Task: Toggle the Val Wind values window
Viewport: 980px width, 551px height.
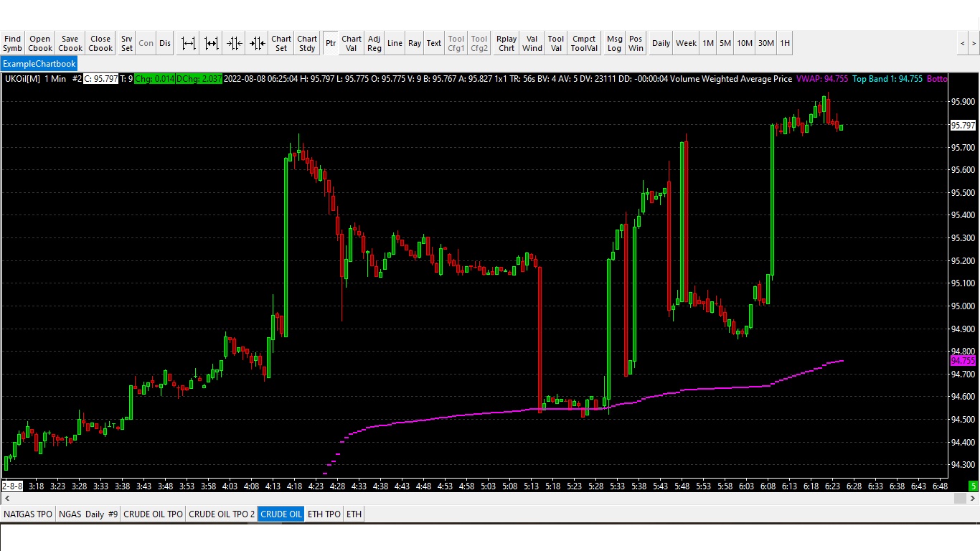Action: click(532, 44)
